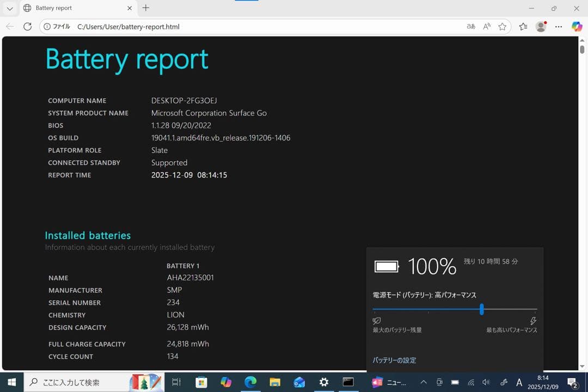Open the pen workspace tray icon

coord(504,382)
